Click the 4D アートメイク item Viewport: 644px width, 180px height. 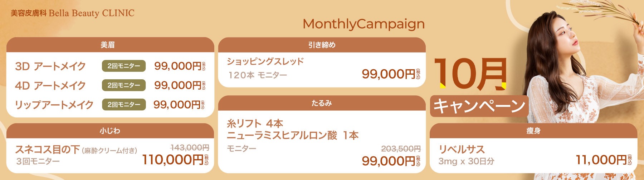tap(50, 85)
